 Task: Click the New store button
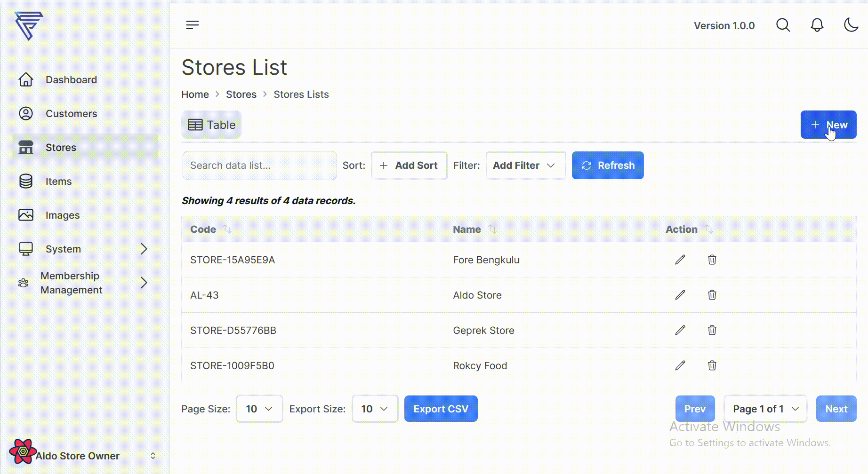[x=828, y=125]
